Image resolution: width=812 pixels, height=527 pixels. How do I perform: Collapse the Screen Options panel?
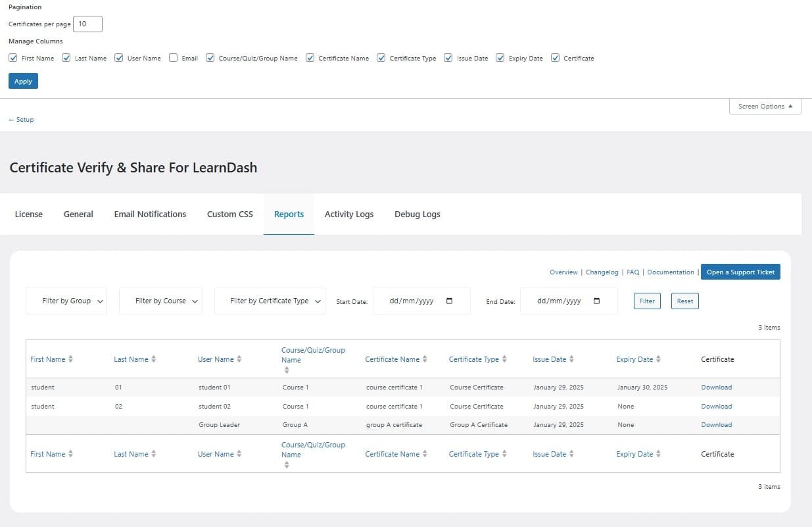click(765, 107)
